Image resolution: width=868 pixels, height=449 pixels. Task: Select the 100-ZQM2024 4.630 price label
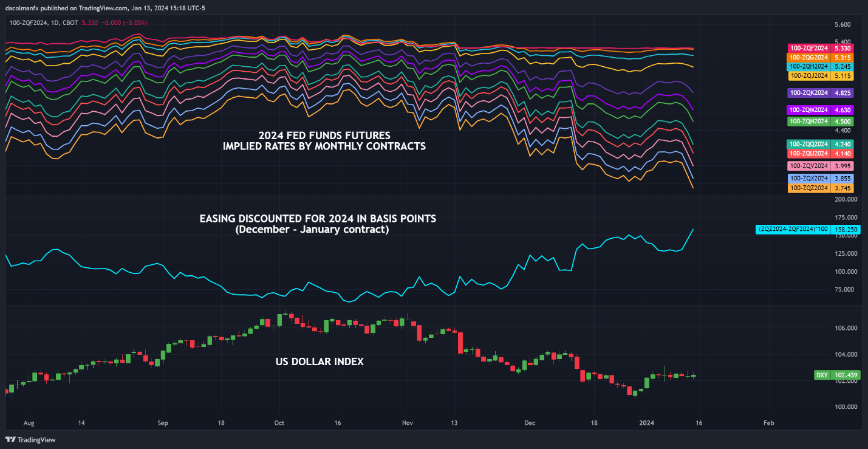click(x=821, y=110)
